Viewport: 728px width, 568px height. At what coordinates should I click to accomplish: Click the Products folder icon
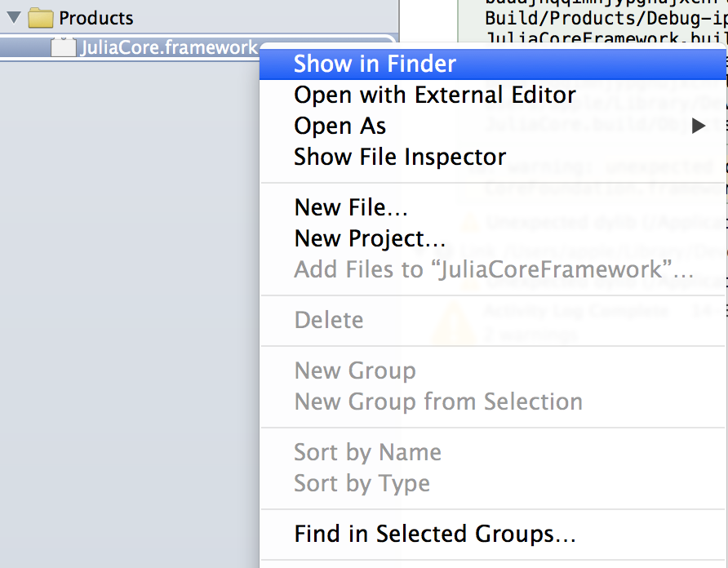(x=40, y=18)
